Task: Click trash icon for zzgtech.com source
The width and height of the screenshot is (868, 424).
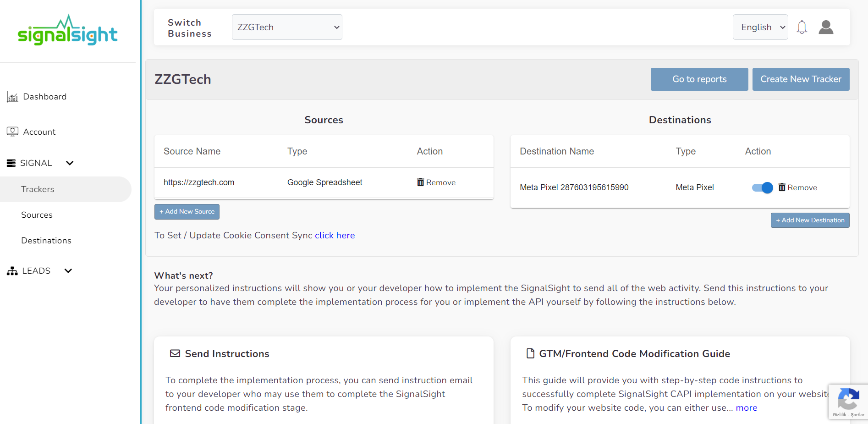Action: 420,182
